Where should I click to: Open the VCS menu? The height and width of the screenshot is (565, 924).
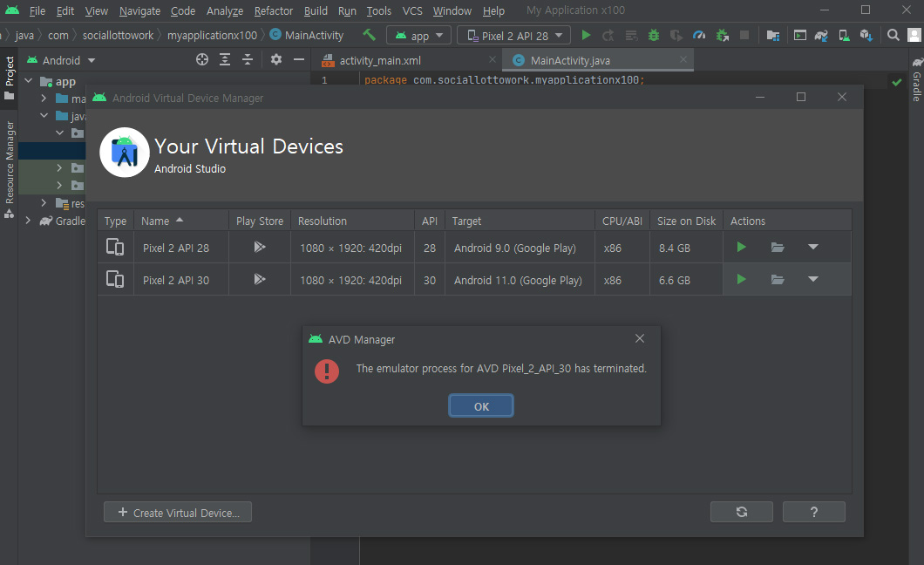[412, 10]
